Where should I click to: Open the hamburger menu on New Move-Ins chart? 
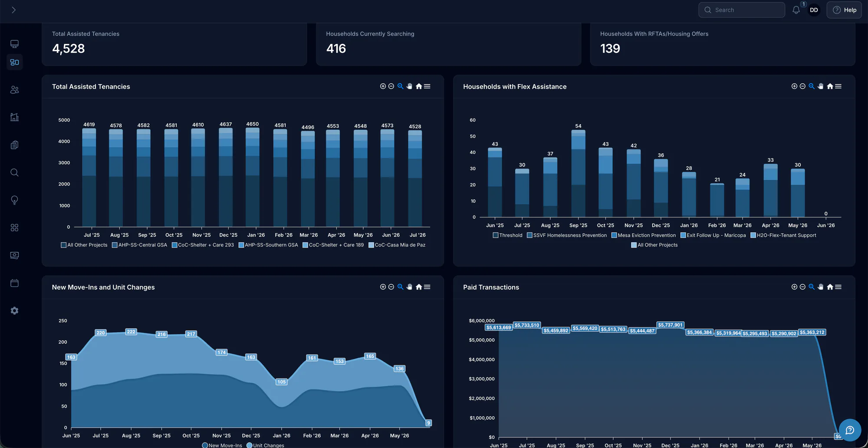click(x=427, y=287)
